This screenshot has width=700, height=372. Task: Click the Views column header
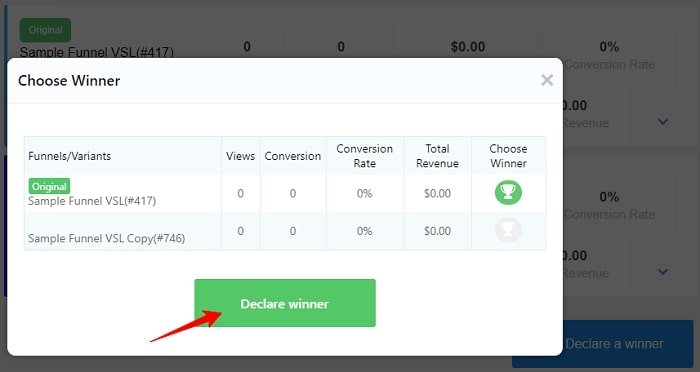[240, 156]
